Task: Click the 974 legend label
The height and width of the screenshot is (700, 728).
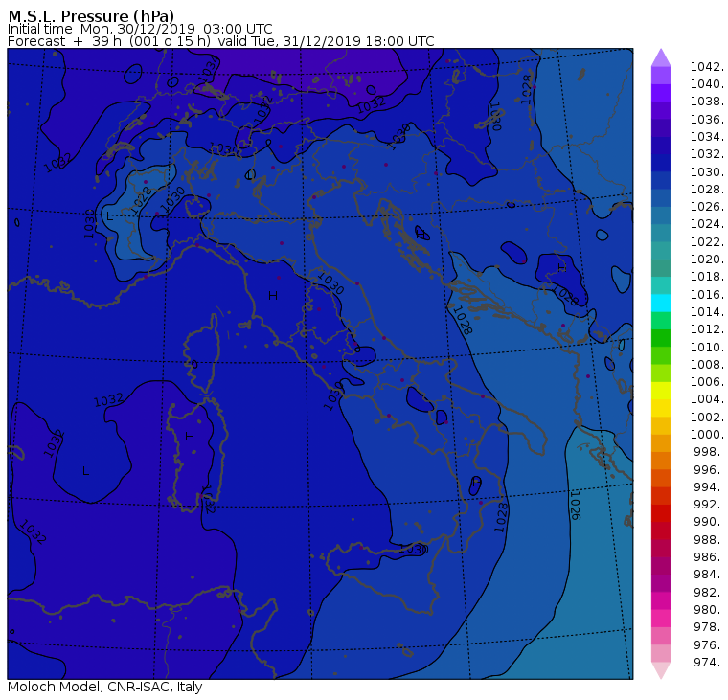Action: click(x=709, y=662)
